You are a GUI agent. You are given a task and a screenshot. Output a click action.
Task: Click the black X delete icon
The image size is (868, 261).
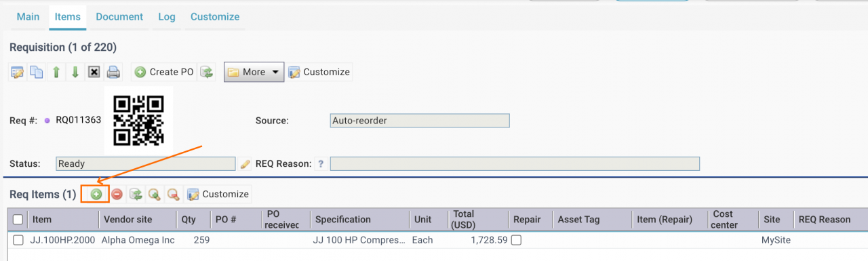tap(94, 72)
